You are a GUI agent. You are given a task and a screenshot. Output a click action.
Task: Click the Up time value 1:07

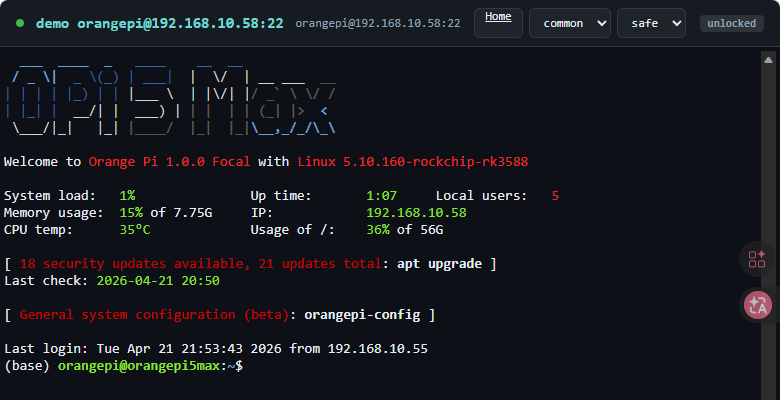[x=382, y=196]
